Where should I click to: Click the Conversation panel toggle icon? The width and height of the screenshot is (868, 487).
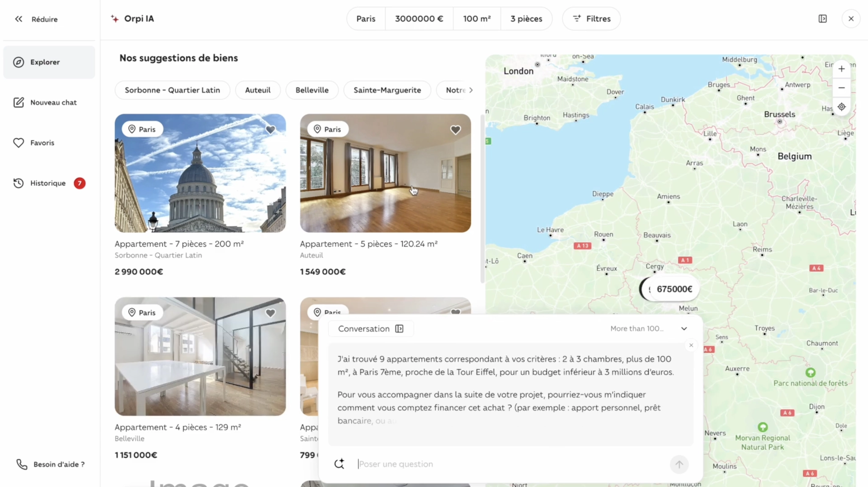[x=399, y=329]
